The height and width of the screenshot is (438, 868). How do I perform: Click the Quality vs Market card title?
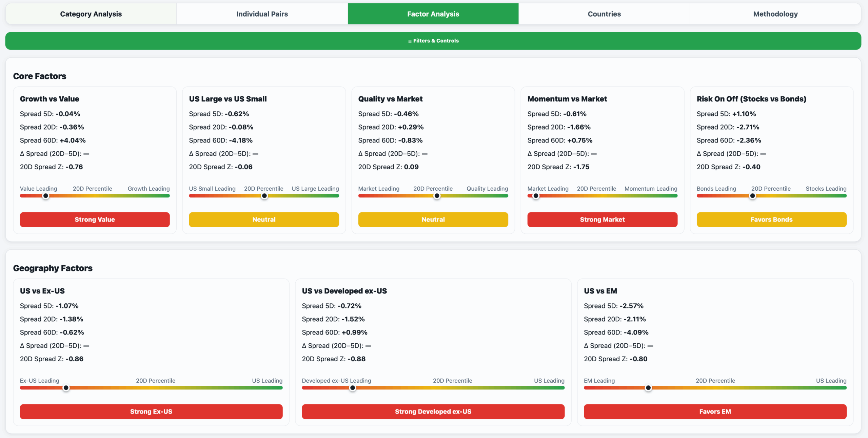390,99
